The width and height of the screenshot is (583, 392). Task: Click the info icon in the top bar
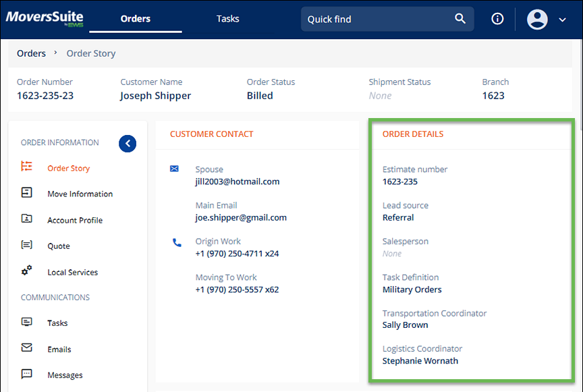497,19
